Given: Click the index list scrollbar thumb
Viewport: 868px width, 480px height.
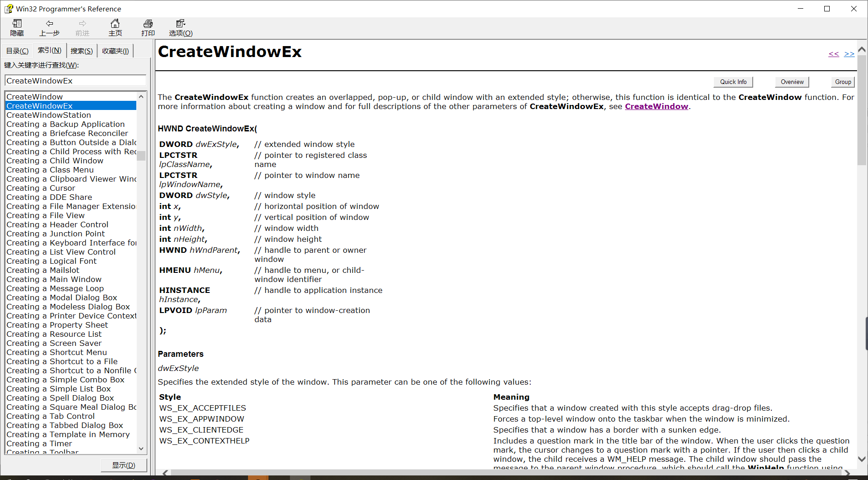Looking at the screenshot, I should 141,156.
